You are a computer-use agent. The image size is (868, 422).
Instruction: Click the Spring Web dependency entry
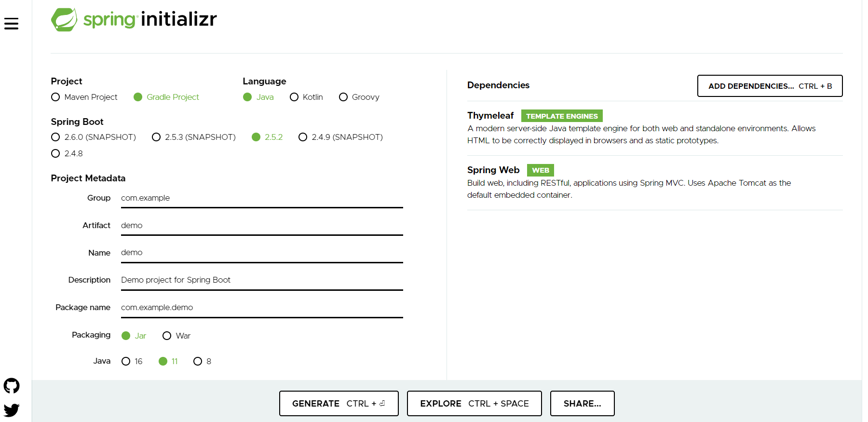[655, 183]
